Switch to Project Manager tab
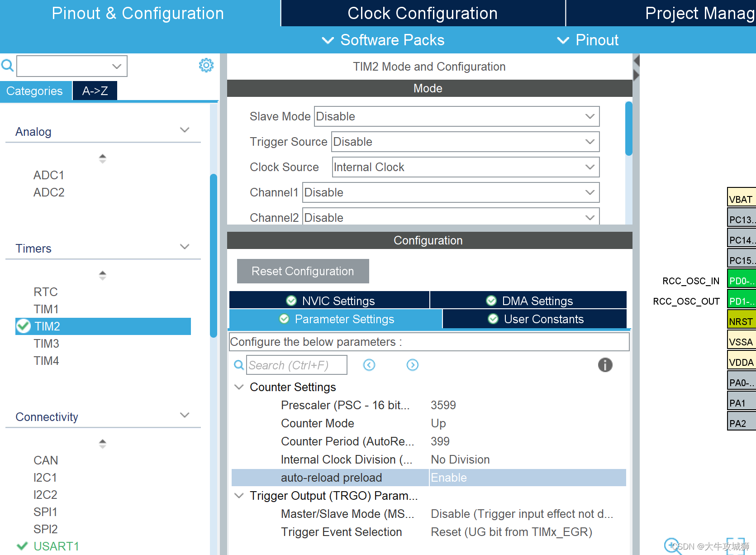Viewport: 756px width, 555px height. 661,13
